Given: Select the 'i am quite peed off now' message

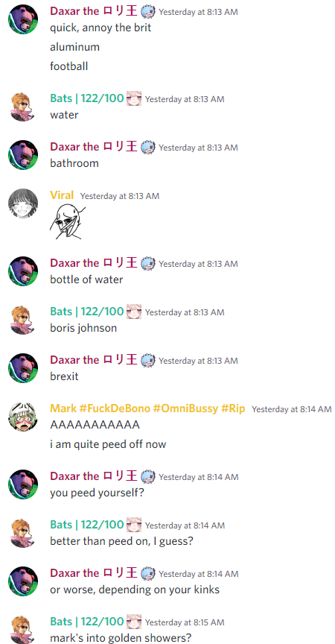Looking at the screenshot, I should pos(108,444).
